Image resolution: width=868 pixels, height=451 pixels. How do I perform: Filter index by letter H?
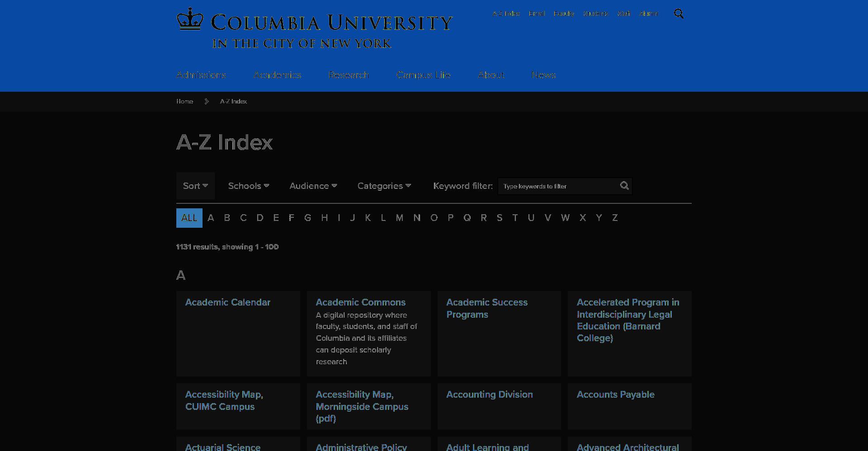point(325,218)
